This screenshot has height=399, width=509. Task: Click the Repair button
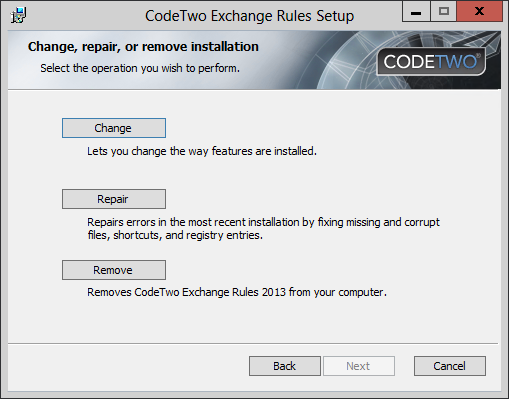[114, 199]
